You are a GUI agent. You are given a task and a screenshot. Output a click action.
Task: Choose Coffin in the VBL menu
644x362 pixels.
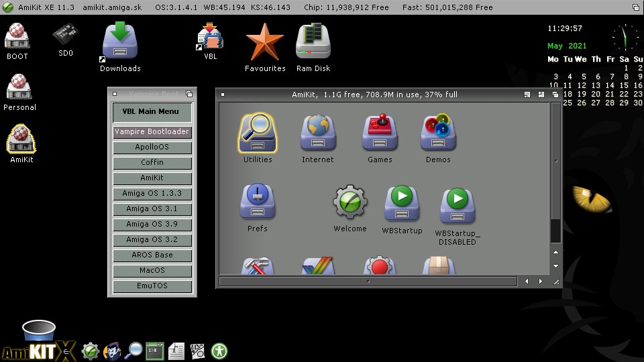[x=152, y=162]
